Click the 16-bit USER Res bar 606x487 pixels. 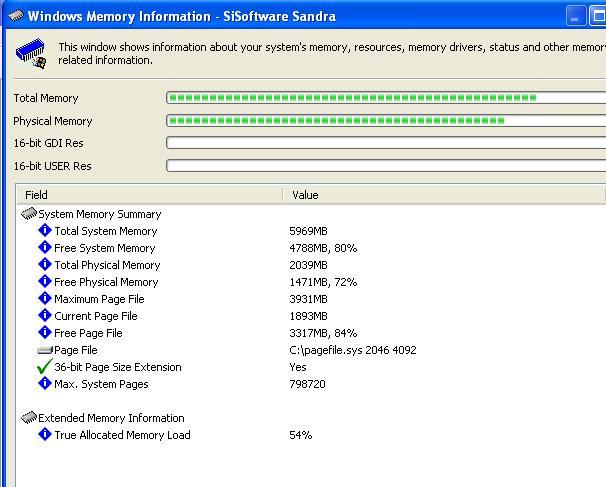pos(386,166)
